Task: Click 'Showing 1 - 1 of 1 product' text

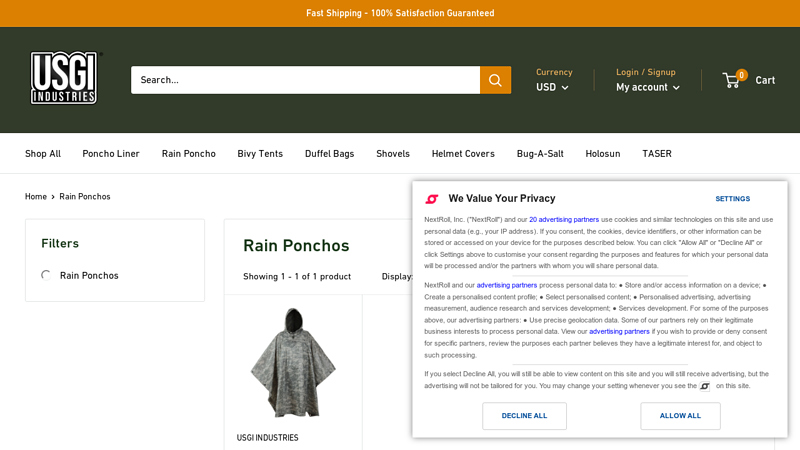Action: point(297,277)
